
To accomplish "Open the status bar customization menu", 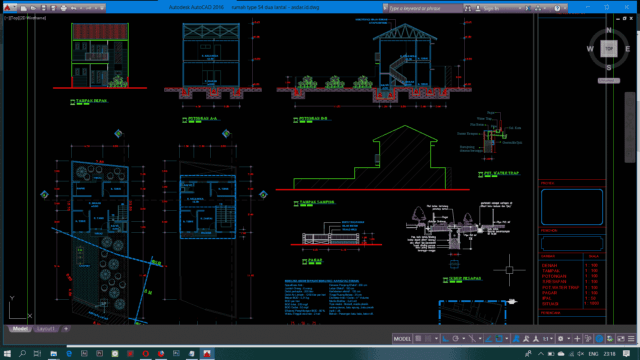I will point(631,339).
